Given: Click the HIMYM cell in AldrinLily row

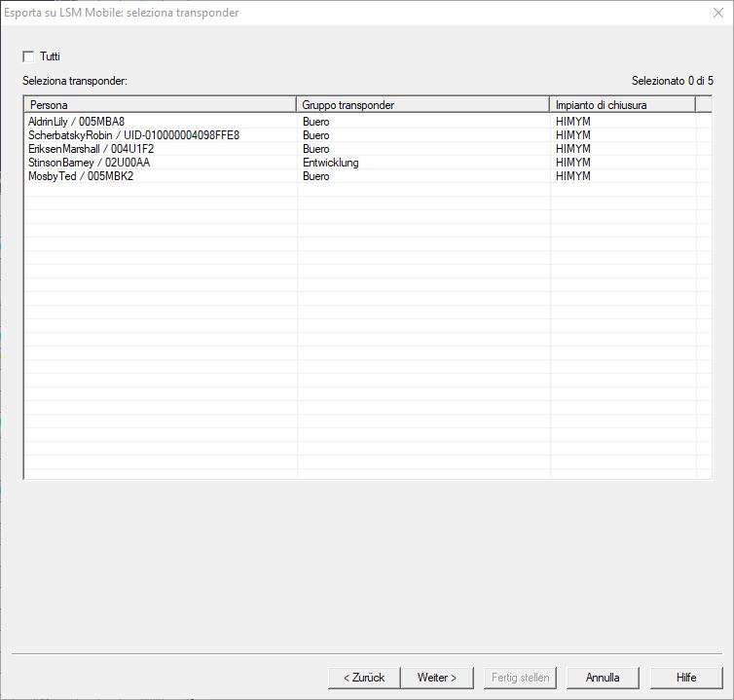Looking at the screenshot, I should point(573,122).
